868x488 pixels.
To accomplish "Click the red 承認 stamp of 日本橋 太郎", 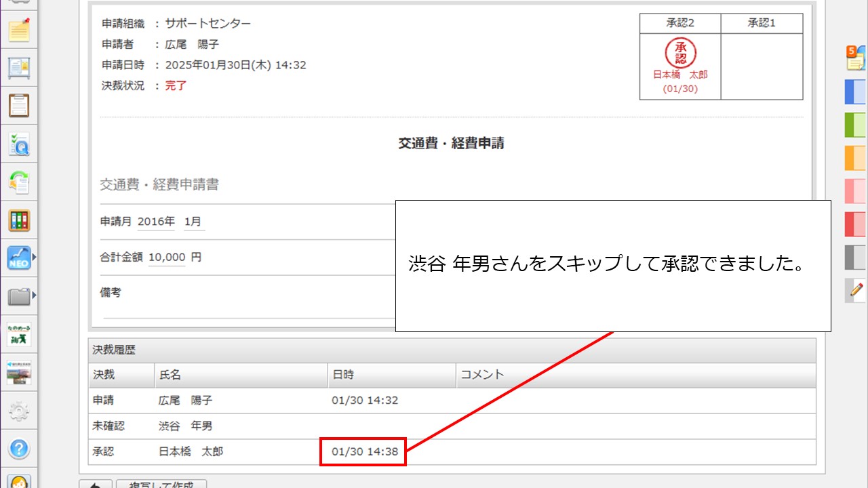I will 680,53.
